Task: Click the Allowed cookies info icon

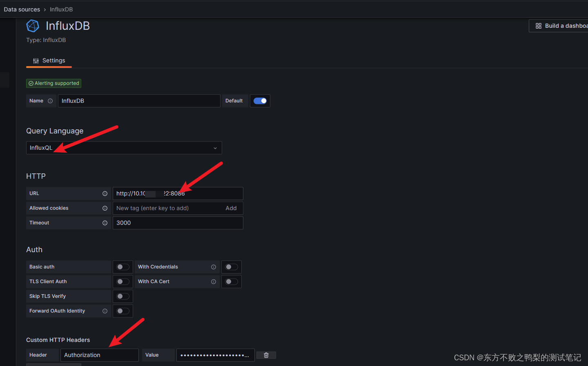Action: (105, 208)
